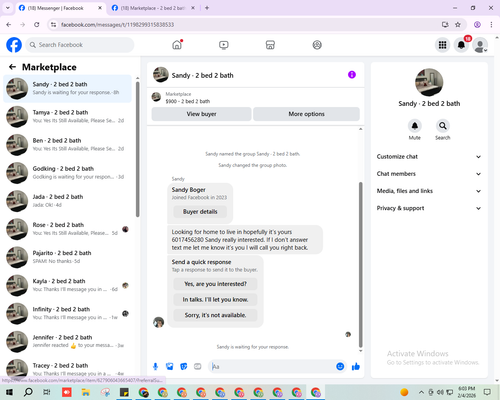Close the Messenger tab
500x400 pixels.
(100, 8)
